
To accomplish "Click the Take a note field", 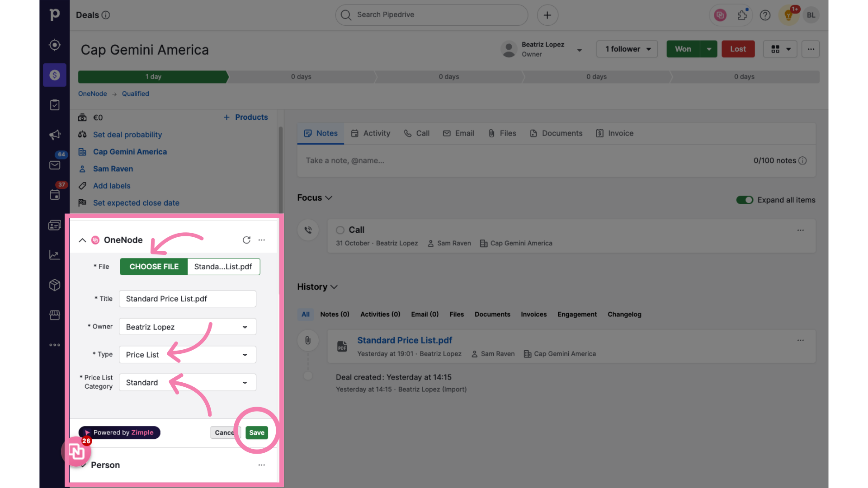I will point(556,160).
